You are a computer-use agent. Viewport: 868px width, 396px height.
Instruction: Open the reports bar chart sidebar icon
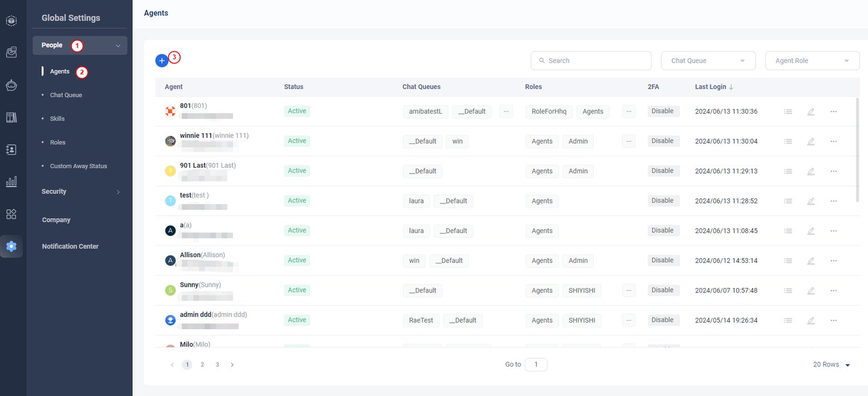11,182
